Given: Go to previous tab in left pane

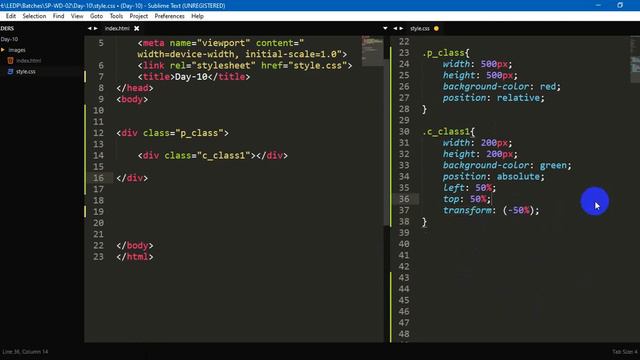Looking at the screenshot, I should pyautogui.click(x=89, y=29).
